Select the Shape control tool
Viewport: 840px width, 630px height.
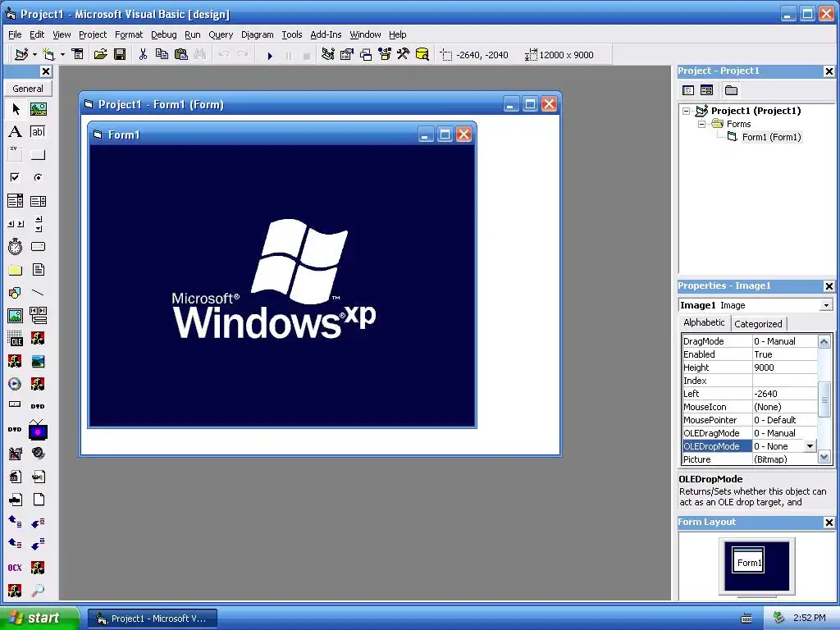click(15, 293)
